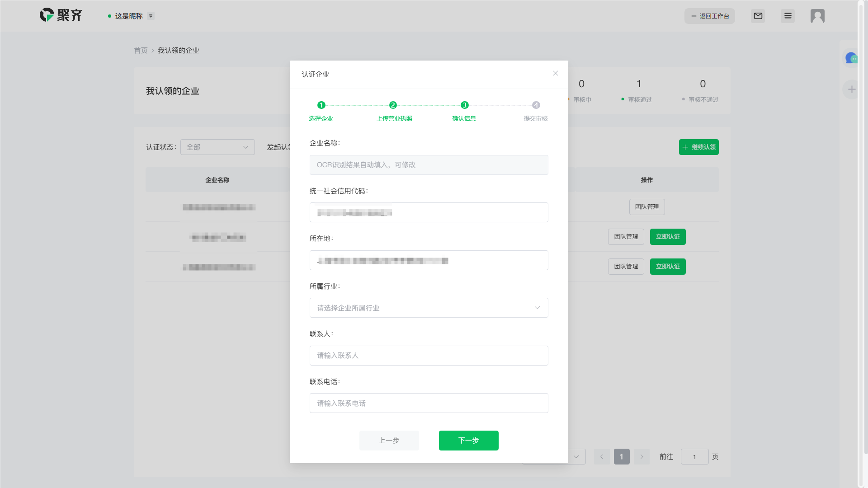
Task: Select step 1 选择企业
Action: point(321,111)
